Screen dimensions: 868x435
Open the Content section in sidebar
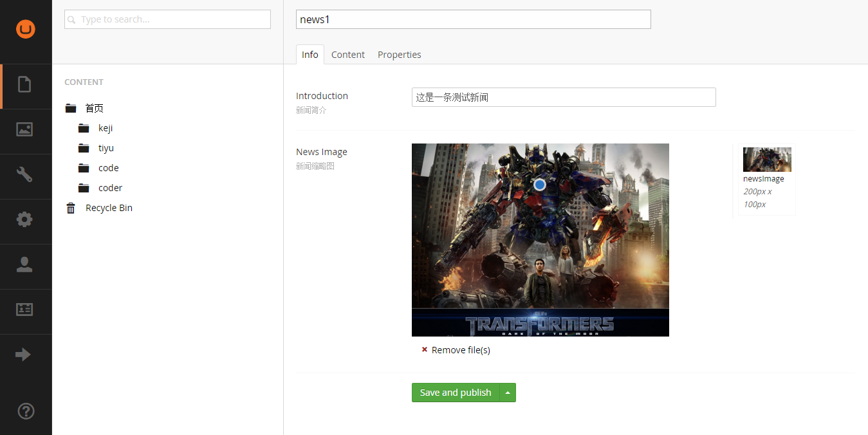pyautogui.click(x=24, y=84)
